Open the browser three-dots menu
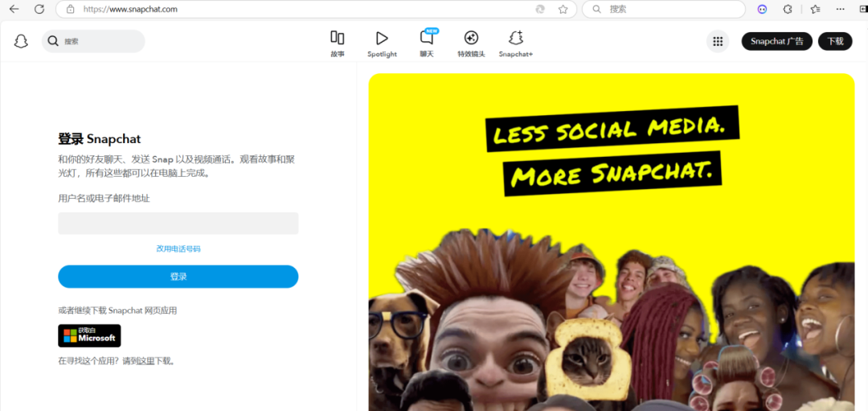The width and height of the screenshot is (868, 411). click(x=841, y=10)
